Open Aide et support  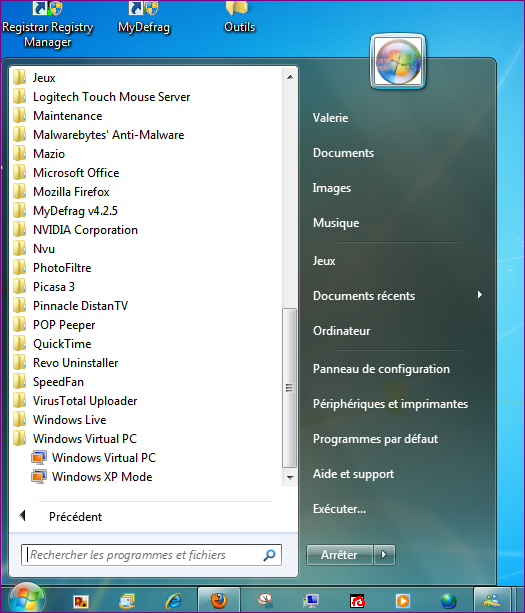(353, 473)
